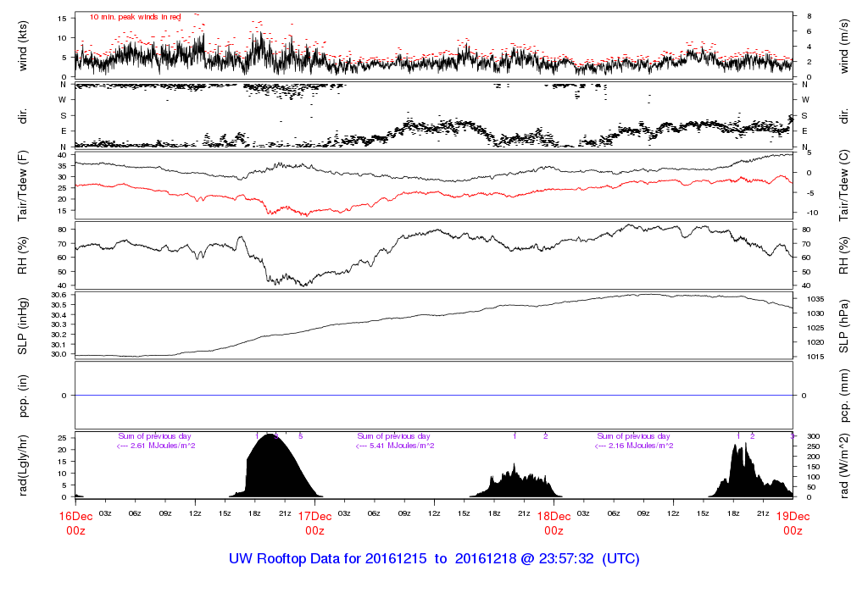Image resolution: width=868 pixels, height=593 pixels.
Task: Select the SLP (inHg) axis label
Action: point(23,325)
